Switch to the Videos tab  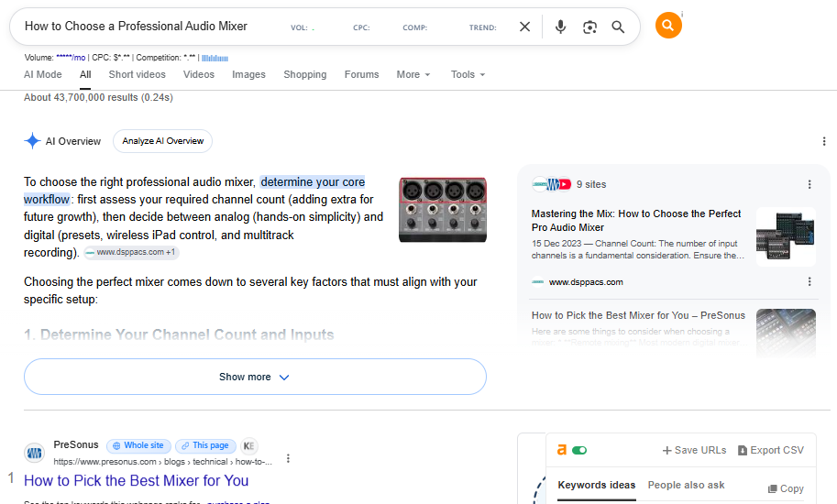pyautogui.click(x=199, y=74)
